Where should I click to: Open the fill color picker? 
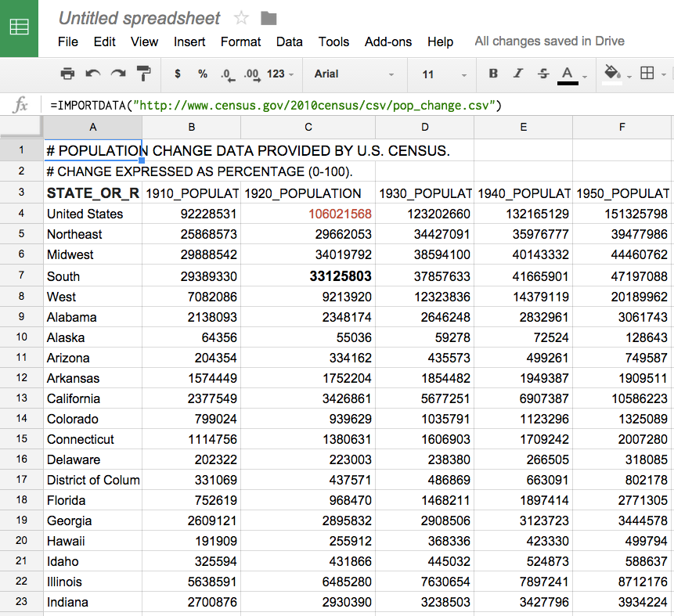613,73
